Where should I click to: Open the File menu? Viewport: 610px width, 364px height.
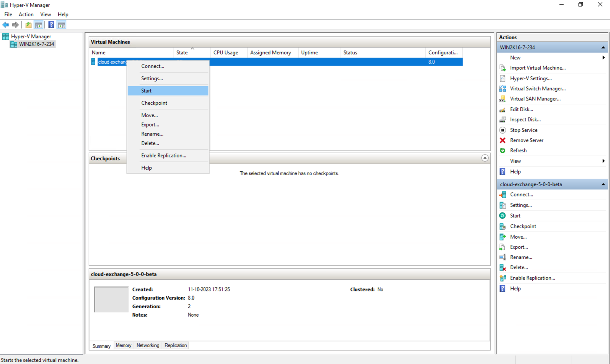[8, 14]
